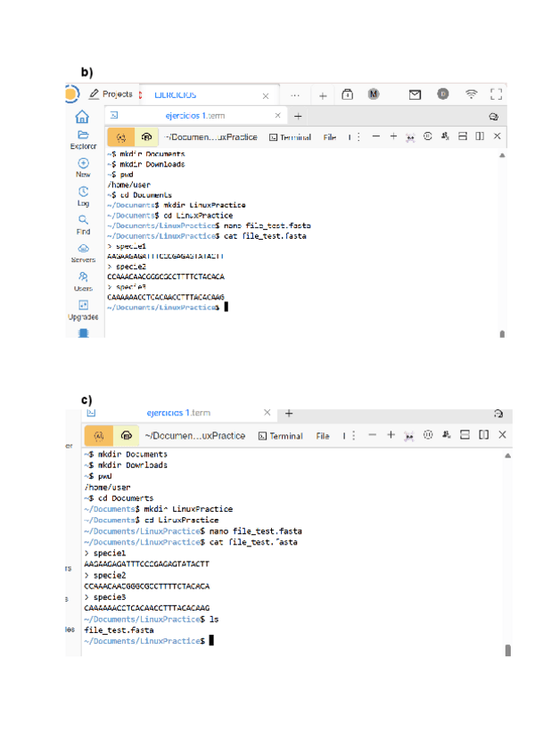Viewport: 535px width, 756px height.
Task: Go to Home icon in sidebar
Action: 82,116
